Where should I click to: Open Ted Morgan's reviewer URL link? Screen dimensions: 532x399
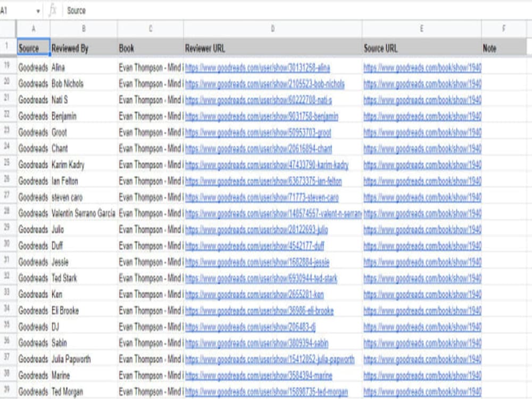(x=267, y=392)
